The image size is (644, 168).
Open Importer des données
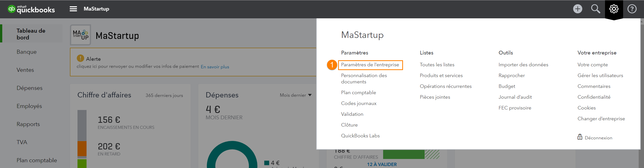click(524, 65)
